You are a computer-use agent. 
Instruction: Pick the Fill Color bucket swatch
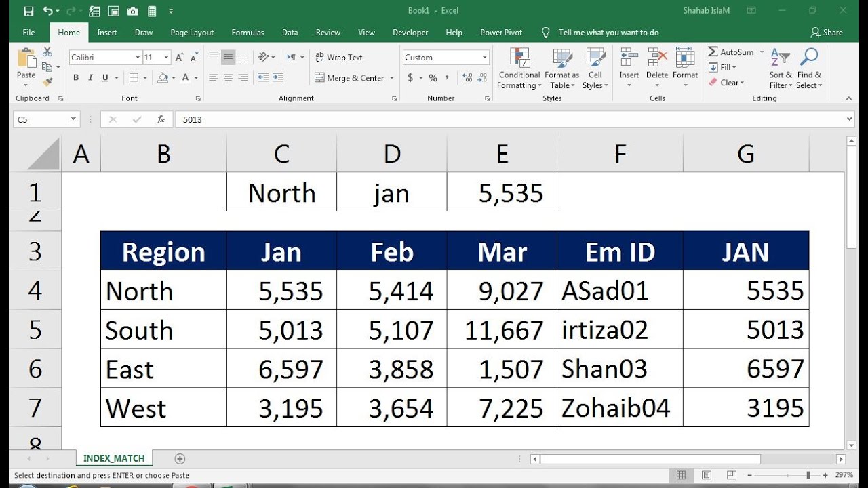(163, 78)
